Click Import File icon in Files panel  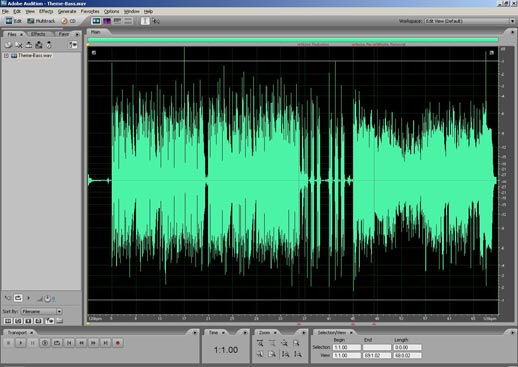pyautogui.click(x=8, y=45)
